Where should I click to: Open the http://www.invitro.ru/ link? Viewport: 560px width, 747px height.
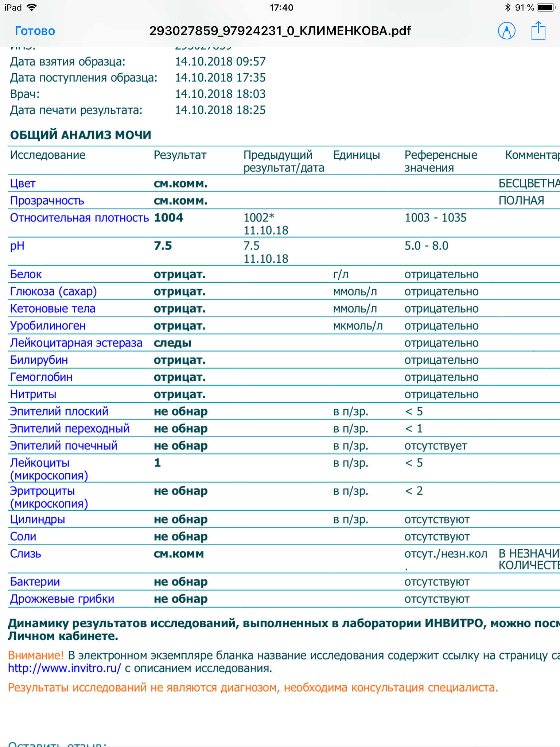(64, 668)
